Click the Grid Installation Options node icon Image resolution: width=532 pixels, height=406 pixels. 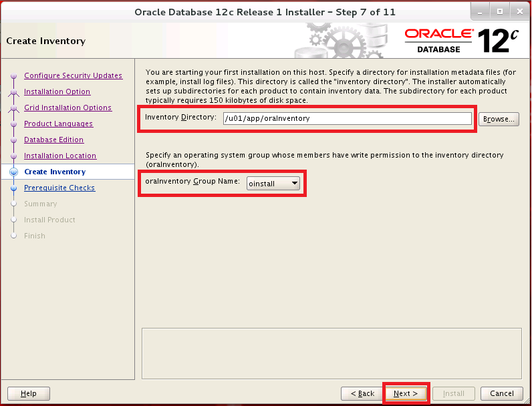(13, 108)
